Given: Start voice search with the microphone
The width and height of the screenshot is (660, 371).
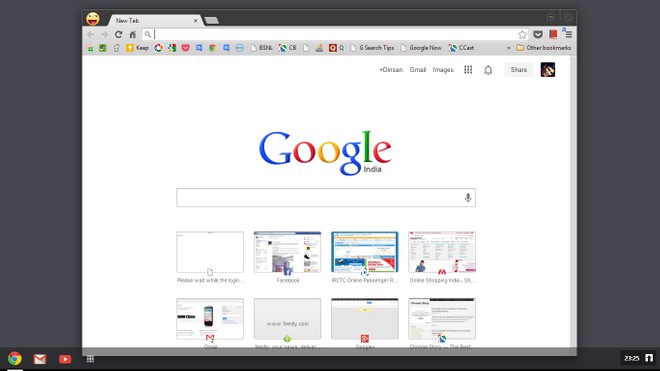Looking at the screenshot, I should (x=468, y=198).
